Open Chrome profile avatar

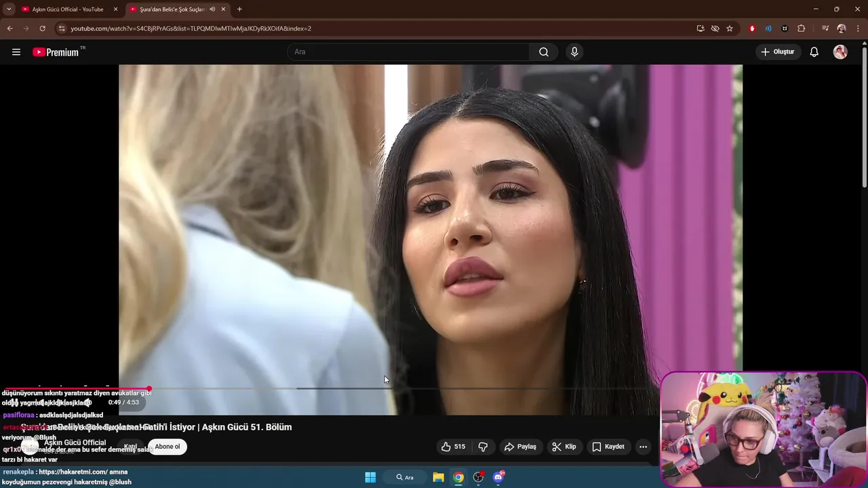point(842,28)
